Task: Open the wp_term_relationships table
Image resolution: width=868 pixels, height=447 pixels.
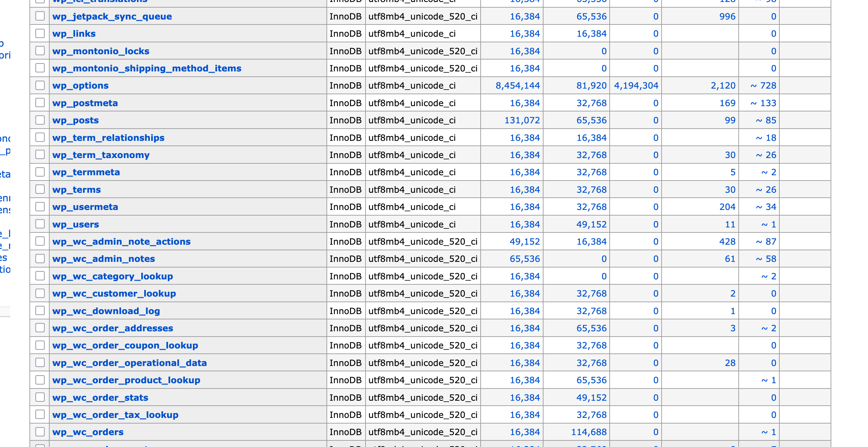Action: (108, 138)
